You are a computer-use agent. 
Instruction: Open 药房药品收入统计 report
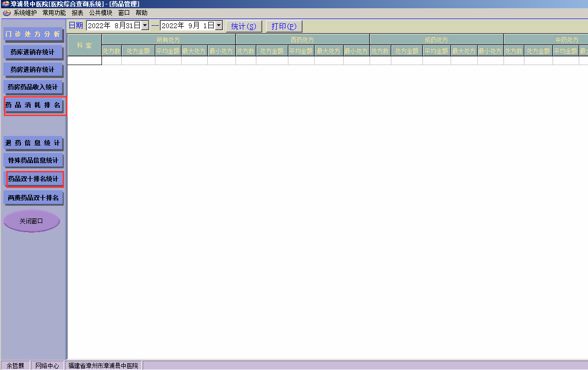(33, 87)
